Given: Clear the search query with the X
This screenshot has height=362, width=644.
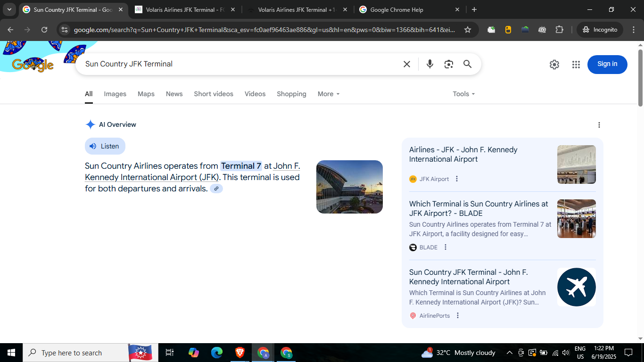Looking at the screenshot, I should (407, 64).
